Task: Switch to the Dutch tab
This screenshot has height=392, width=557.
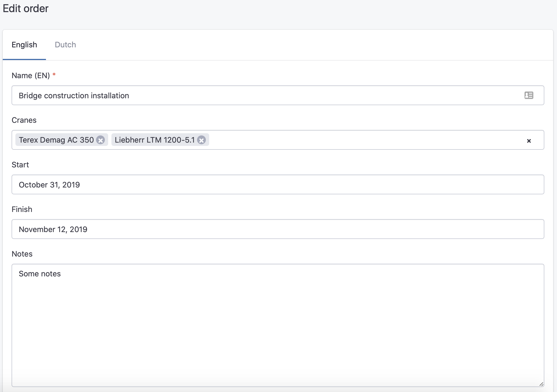Action: (x=65, y=45)
